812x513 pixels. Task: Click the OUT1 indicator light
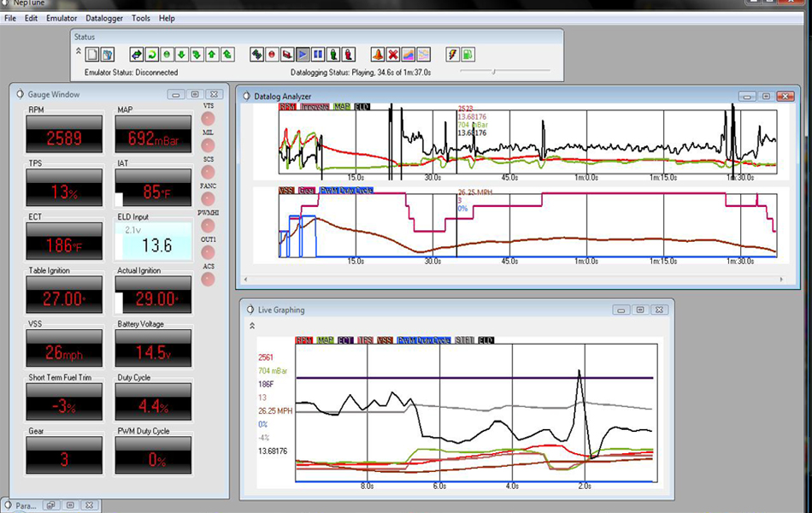pyautogui.click(x=209, y=252)
